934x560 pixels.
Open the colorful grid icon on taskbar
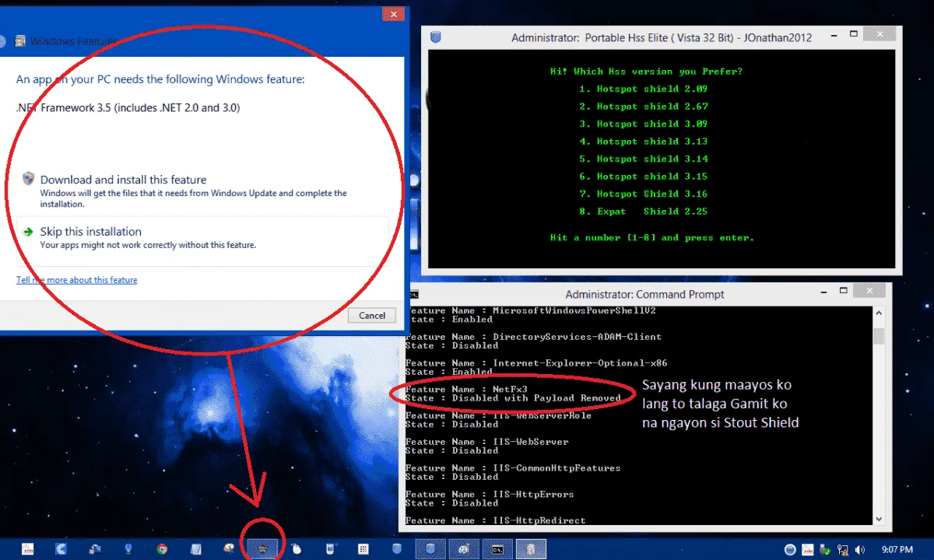(x=362, y=549)
